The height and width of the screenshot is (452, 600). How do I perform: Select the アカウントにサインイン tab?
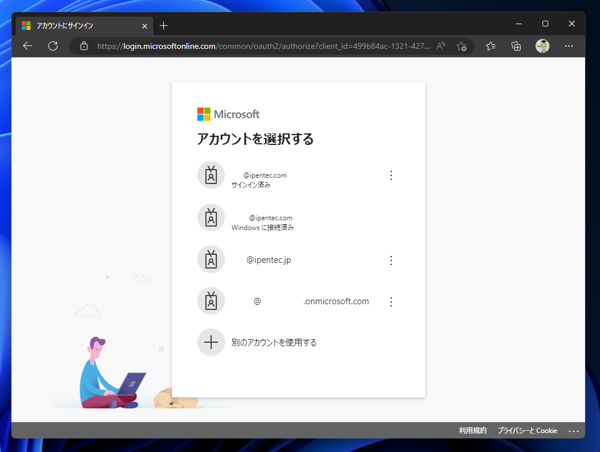pyautogui.click(x=85, y=26)
